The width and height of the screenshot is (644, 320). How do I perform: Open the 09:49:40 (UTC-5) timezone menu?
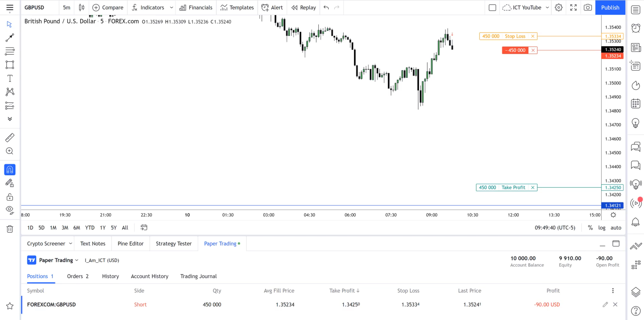pos(555,228)
